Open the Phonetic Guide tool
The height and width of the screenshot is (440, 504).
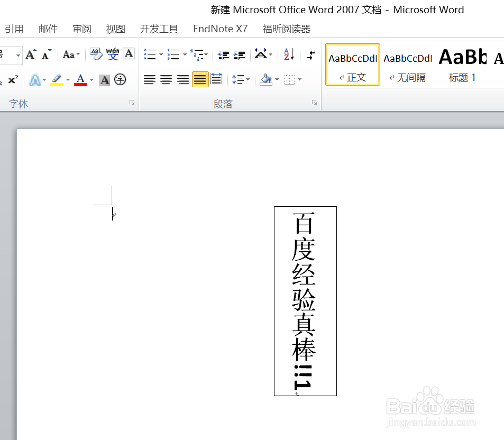coord(113,54)
